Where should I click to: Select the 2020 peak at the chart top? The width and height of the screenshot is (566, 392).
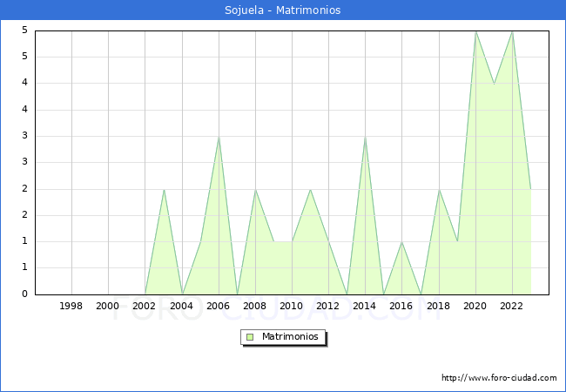(475, 30)
